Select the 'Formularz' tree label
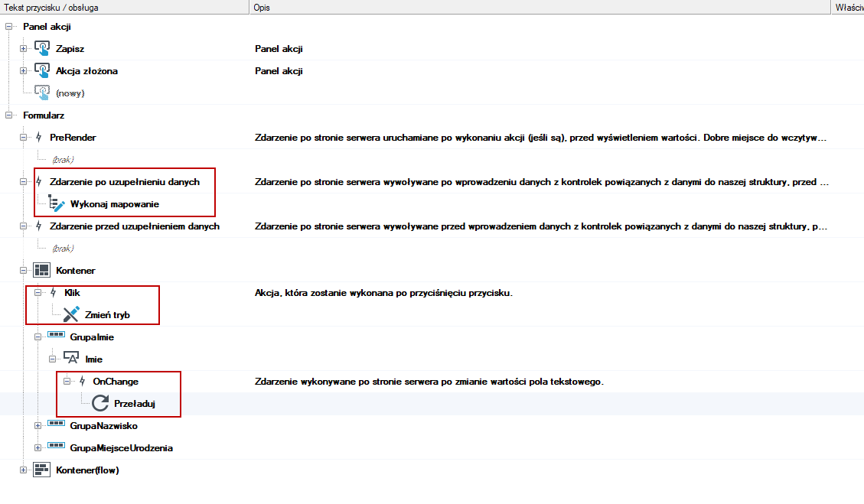Image resolution: width=864 pixels, height=504 pixels. pos(44,115)
